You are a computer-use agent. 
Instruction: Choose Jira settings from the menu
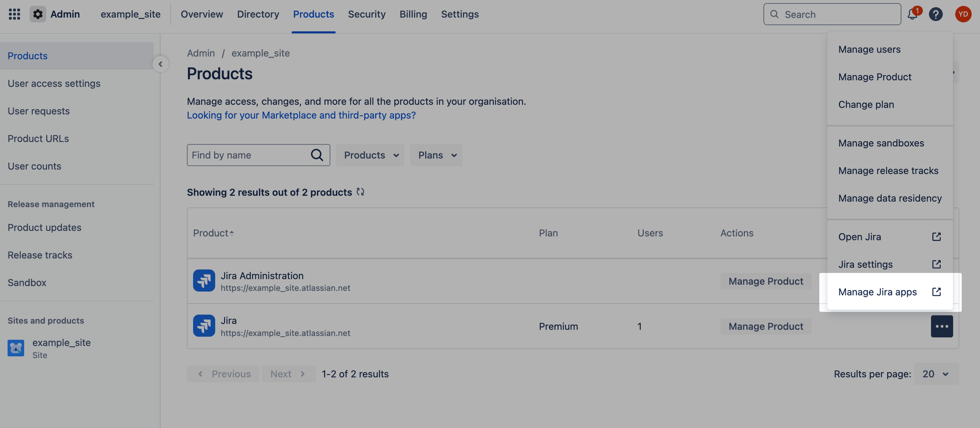coord(890,264)
